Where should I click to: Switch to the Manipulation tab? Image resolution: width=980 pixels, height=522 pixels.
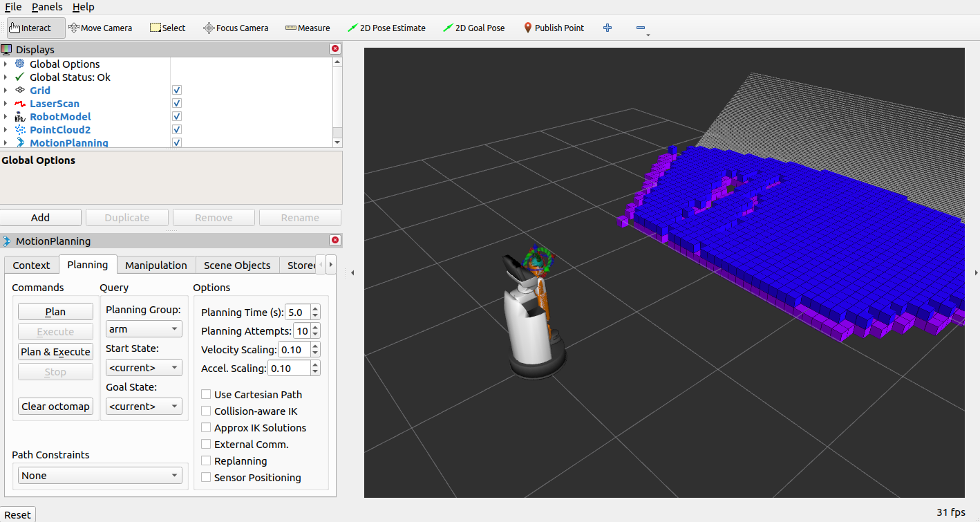point(156,265)
